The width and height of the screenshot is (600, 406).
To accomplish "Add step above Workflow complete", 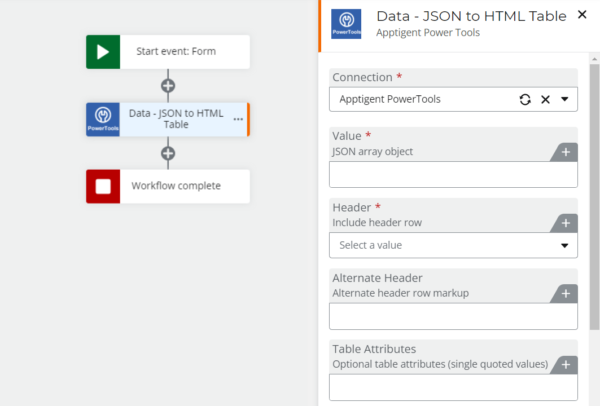I will (x=168, y=153).
